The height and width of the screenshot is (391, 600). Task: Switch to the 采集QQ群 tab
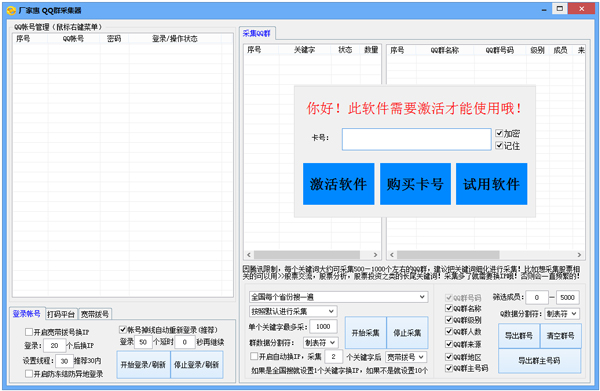tap(257, 33)
